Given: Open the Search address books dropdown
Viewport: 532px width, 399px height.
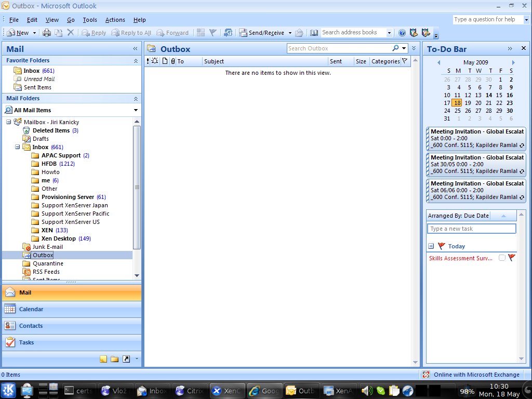Looking at the screenshot, I should point(389,33).
